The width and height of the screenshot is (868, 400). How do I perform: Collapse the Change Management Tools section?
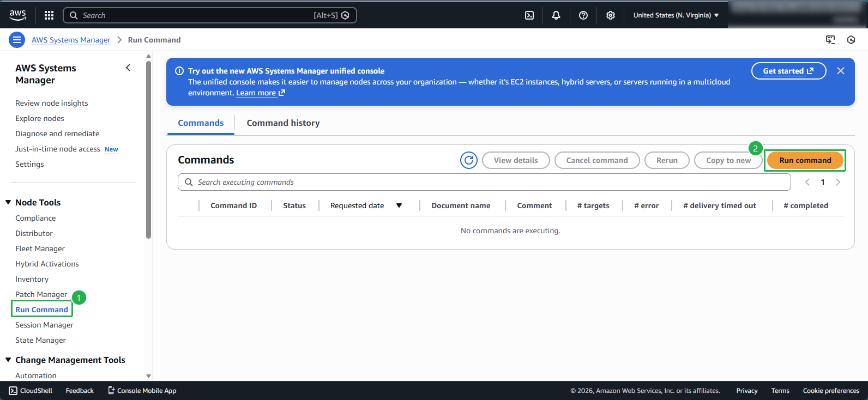[8, 360]
